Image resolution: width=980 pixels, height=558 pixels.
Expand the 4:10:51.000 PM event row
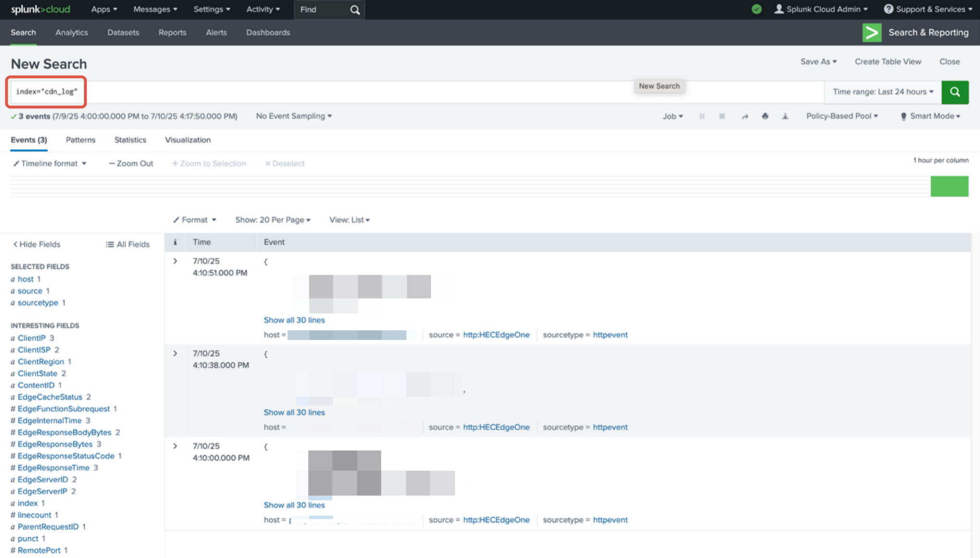point(175,261)
